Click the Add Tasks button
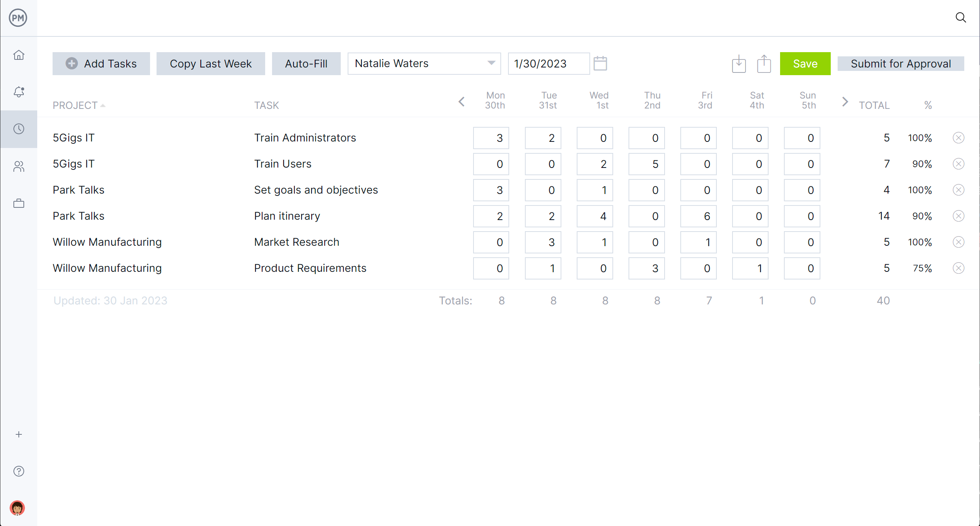This screenshot has height=526, width=980. point(101,63)
